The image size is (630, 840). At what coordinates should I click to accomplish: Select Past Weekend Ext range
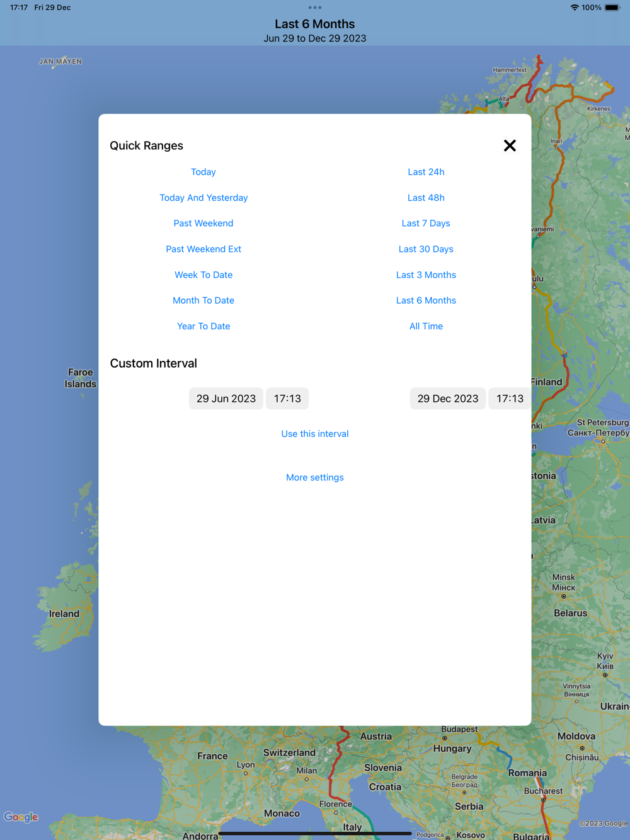[203, 249]
